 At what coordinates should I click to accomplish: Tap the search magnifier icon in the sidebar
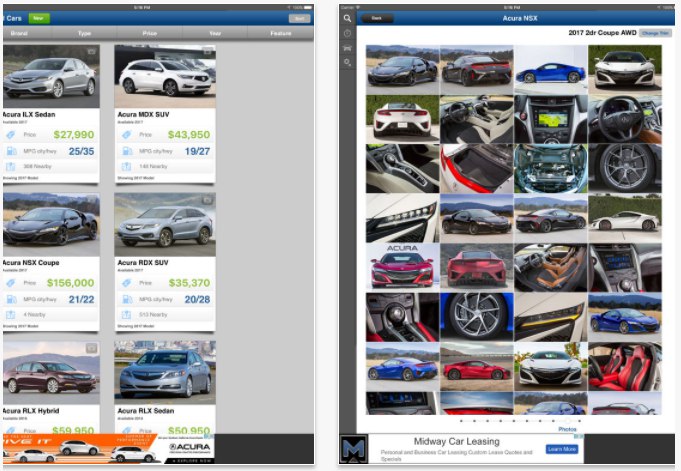tap(347, 19)
